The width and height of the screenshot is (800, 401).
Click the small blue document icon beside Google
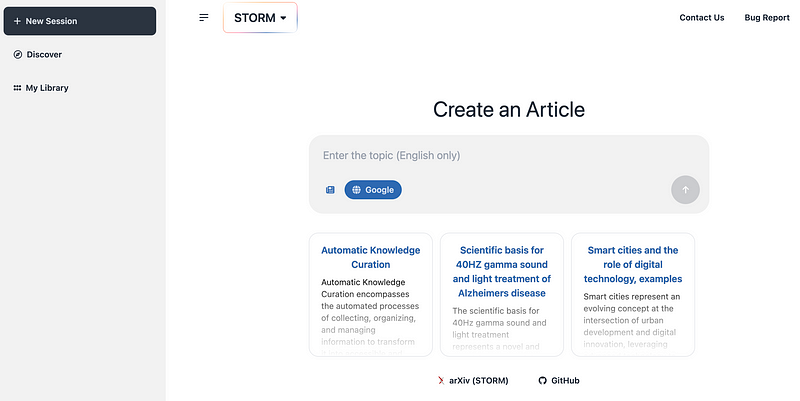330,190
